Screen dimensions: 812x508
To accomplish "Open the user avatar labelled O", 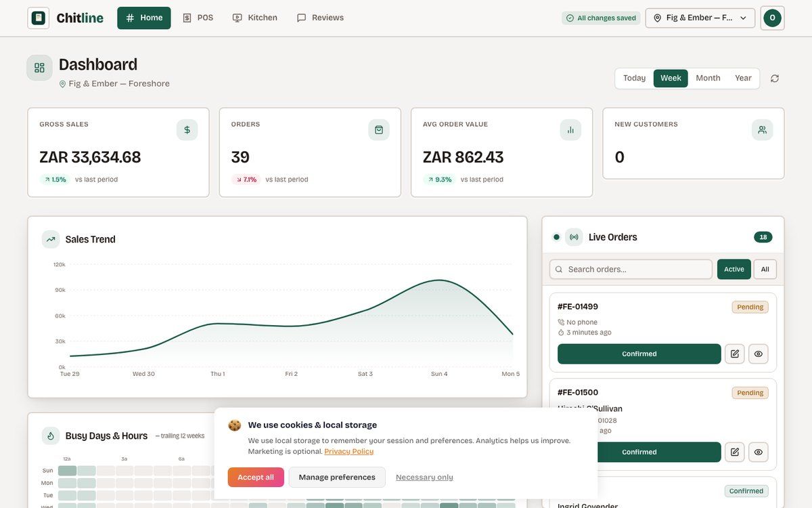I will click(x=772, y=18).
